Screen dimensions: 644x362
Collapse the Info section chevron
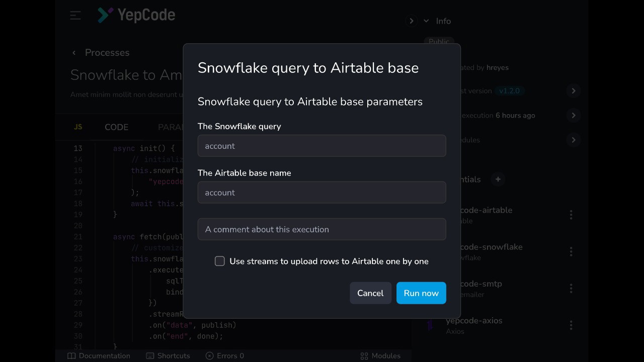pos(426,21)
